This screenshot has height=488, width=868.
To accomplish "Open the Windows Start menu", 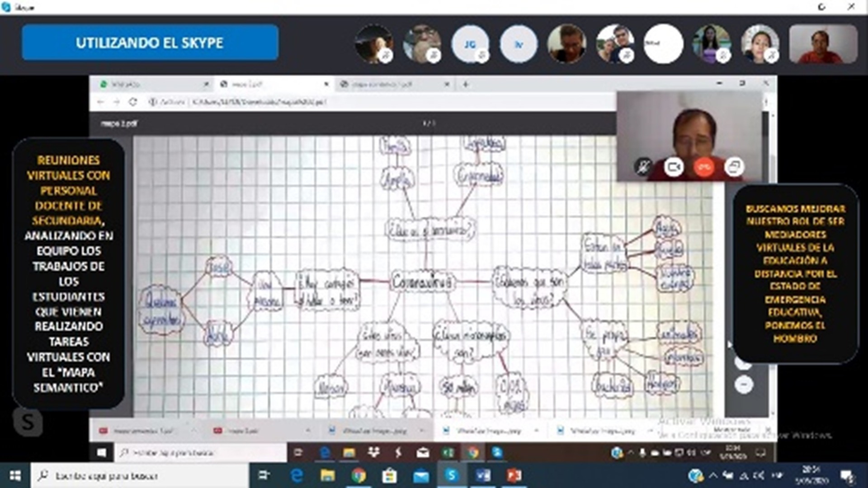I will [x=15, y=475].
